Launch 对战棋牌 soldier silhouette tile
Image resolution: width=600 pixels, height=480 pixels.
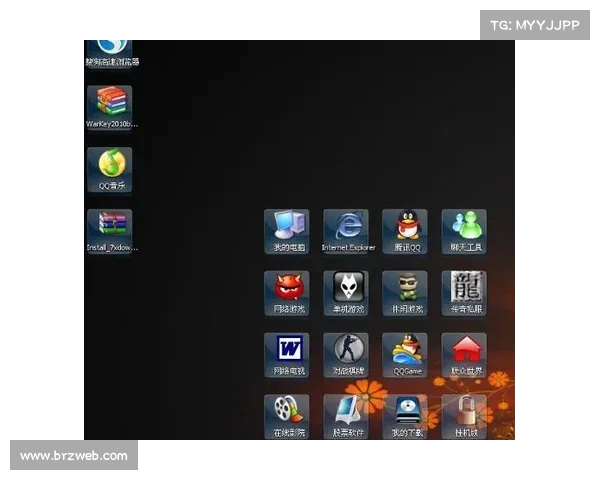click(346, 355)
